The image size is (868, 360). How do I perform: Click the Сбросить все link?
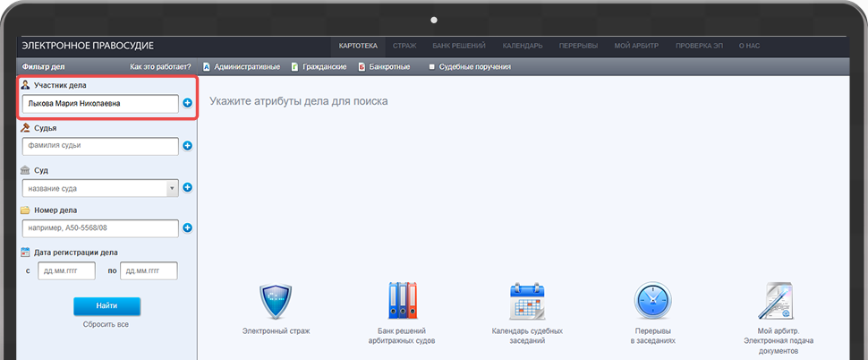106,324
